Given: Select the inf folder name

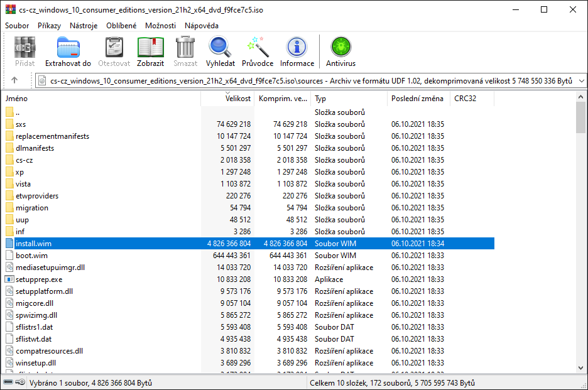Looking at the screenshot, I should [x=20, y=232].
